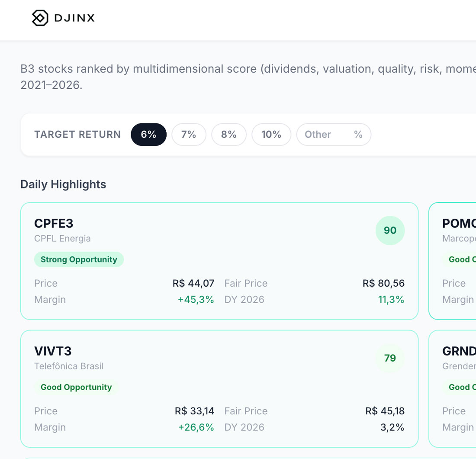Open the VIVT3 stock card title
The image size is (476, 459).
(53, 351)
